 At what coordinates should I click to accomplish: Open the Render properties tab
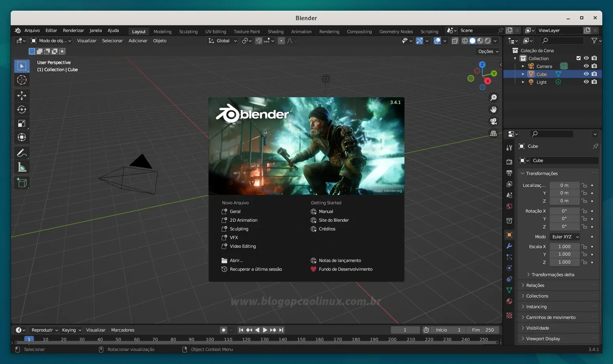point(509,162)
